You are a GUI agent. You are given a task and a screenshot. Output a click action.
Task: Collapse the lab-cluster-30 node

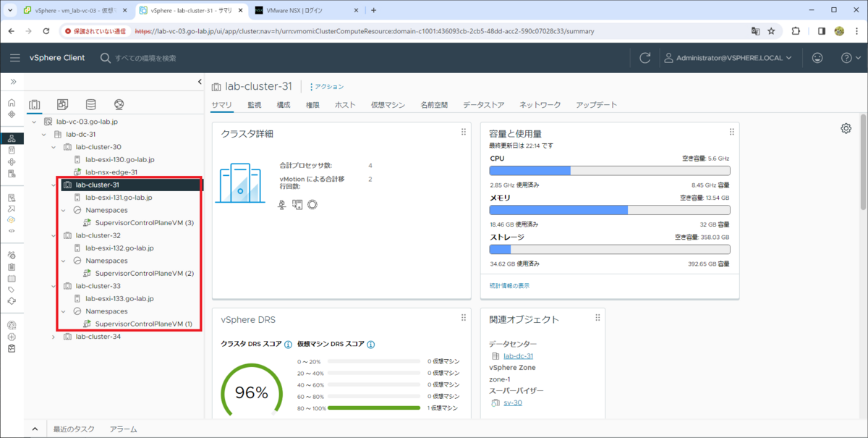(x=54, y=147)
